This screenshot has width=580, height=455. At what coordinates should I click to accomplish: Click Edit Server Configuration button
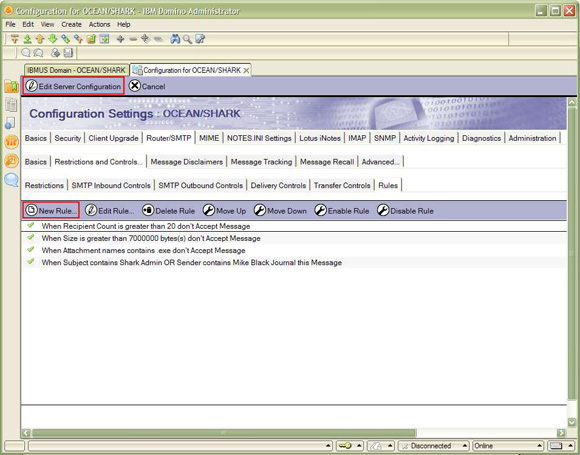74,86
